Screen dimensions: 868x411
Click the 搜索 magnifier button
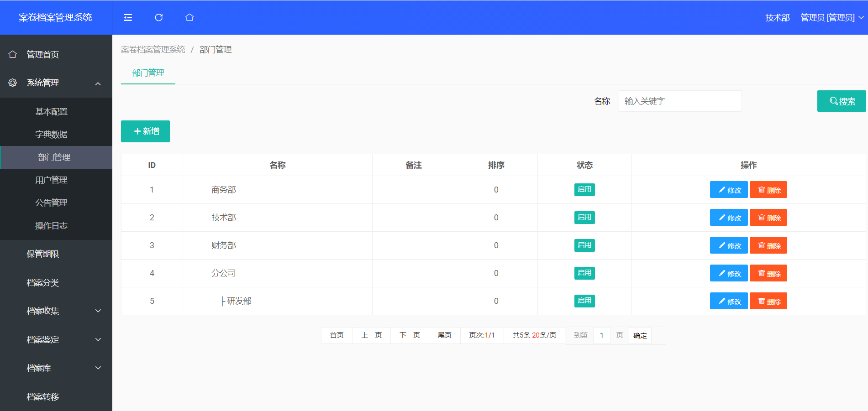[x=841, y=101]
